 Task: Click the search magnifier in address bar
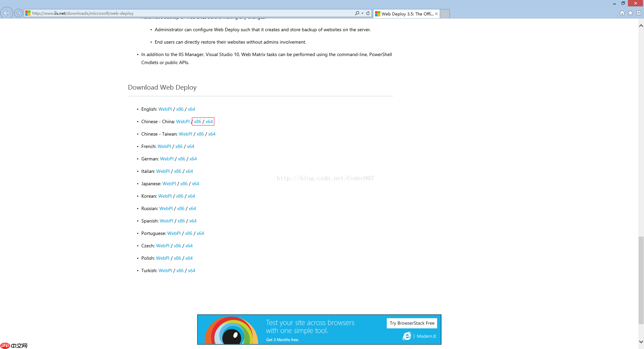357,13
